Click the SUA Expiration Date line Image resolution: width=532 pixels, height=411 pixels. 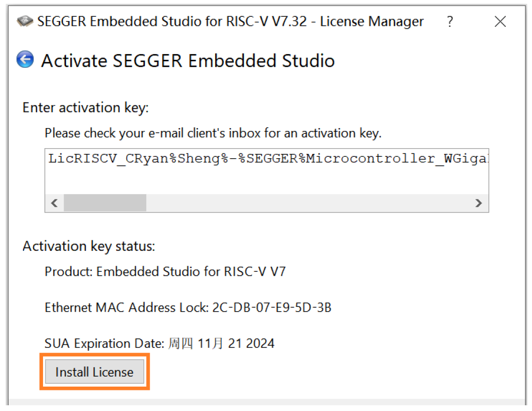[160, 343]
